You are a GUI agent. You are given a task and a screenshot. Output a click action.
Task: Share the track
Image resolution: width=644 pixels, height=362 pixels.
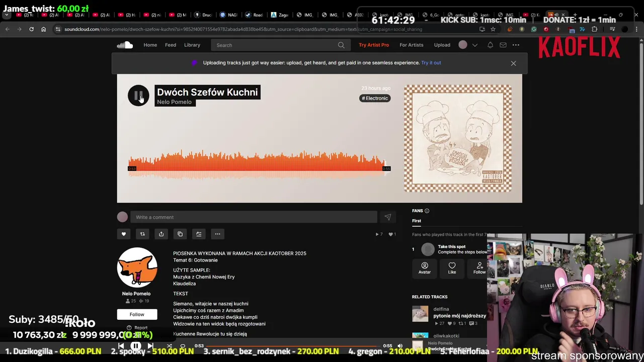(161, 234)
